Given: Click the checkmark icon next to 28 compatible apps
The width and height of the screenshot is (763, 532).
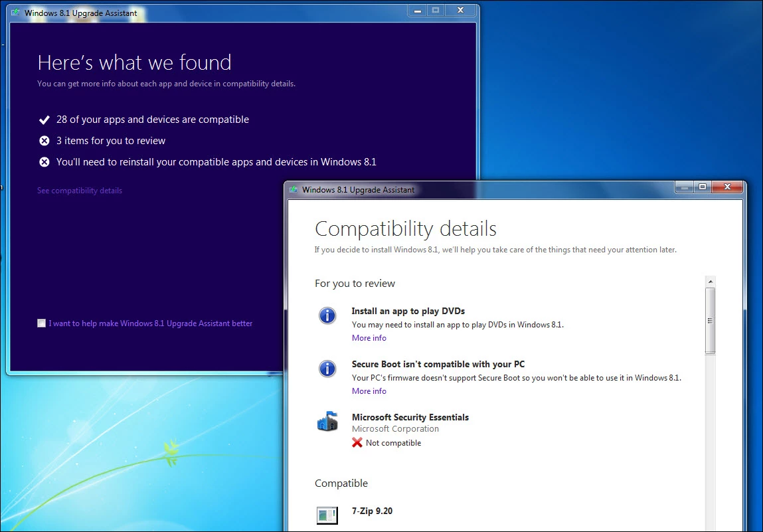Looking at the screenshot, I should [x=44, y=120].
